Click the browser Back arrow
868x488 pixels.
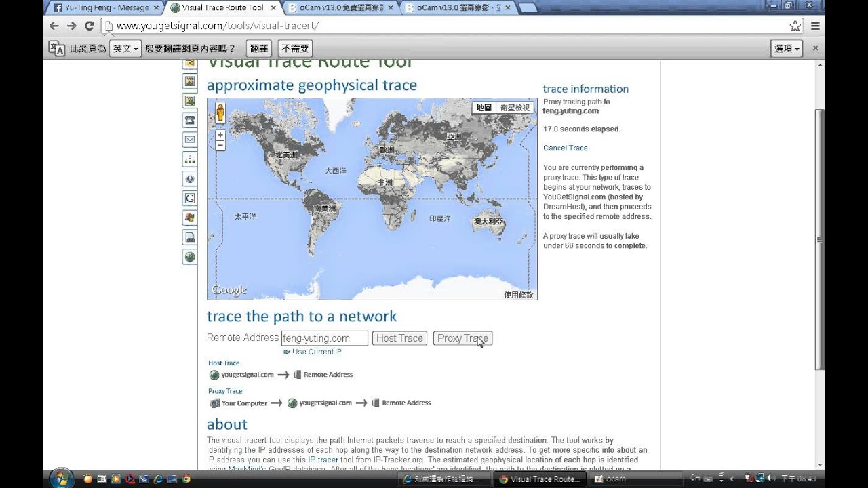coord(54,26)
